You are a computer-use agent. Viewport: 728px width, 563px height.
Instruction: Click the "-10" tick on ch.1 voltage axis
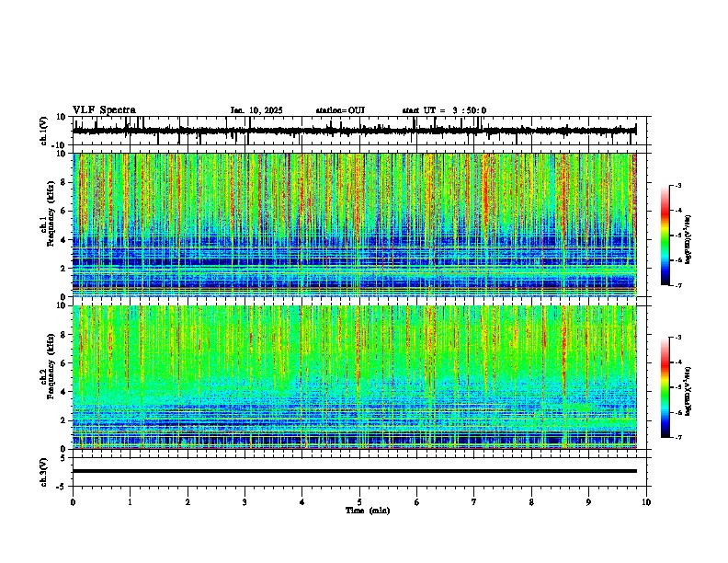[60, 145]
